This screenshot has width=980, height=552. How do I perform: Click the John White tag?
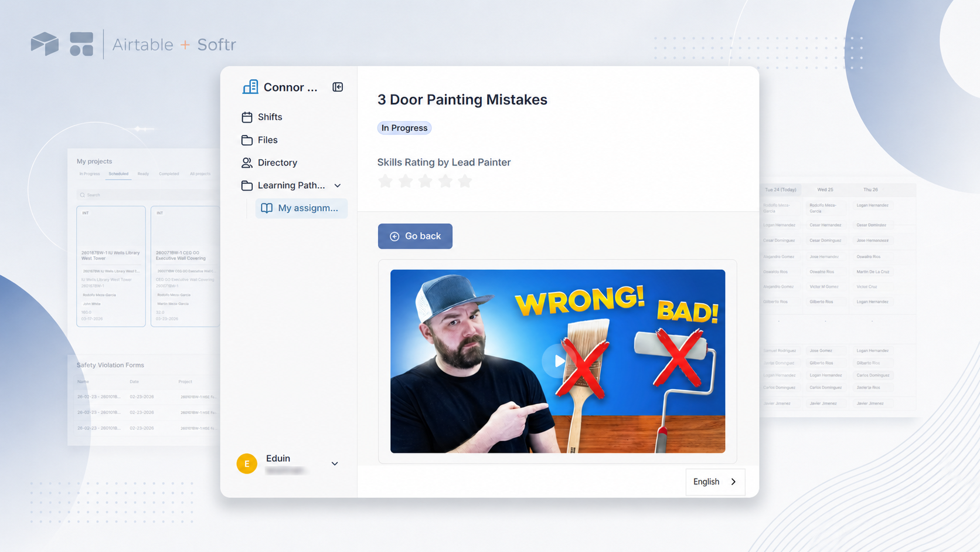coord(91,304)
